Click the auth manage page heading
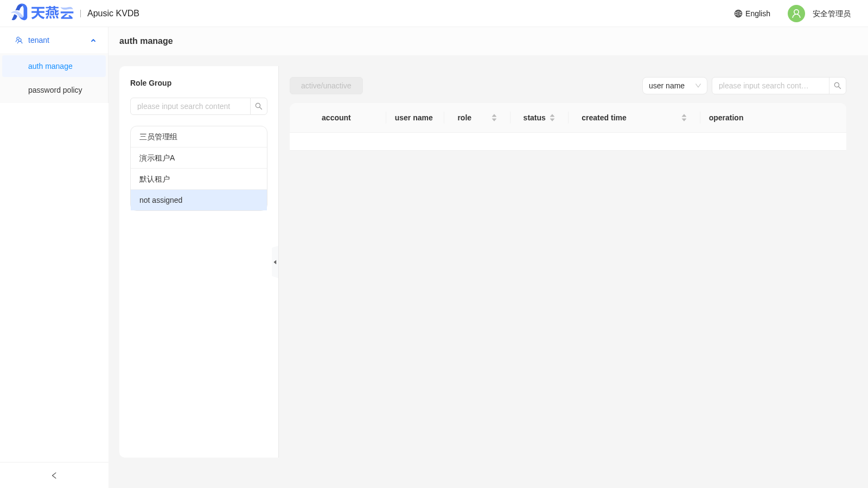Viewport: 868px width, 488px height. (x=146, y=41)
